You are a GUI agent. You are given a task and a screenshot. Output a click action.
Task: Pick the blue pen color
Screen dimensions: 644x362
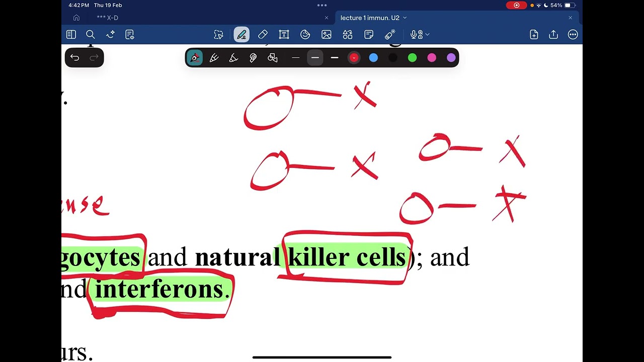[373, 58]
